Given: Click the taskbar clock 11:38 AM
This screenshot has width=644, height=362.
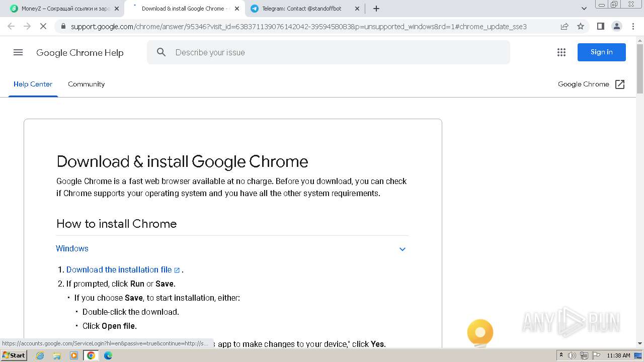Looking at the screenshot, I should pos(618,355).
